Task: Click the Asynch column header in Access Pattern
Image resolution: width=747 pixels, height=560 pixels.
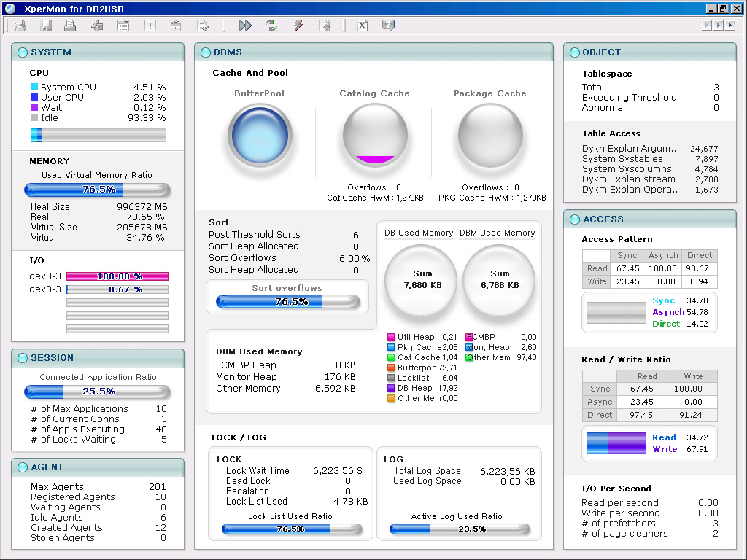Action: 663,256
